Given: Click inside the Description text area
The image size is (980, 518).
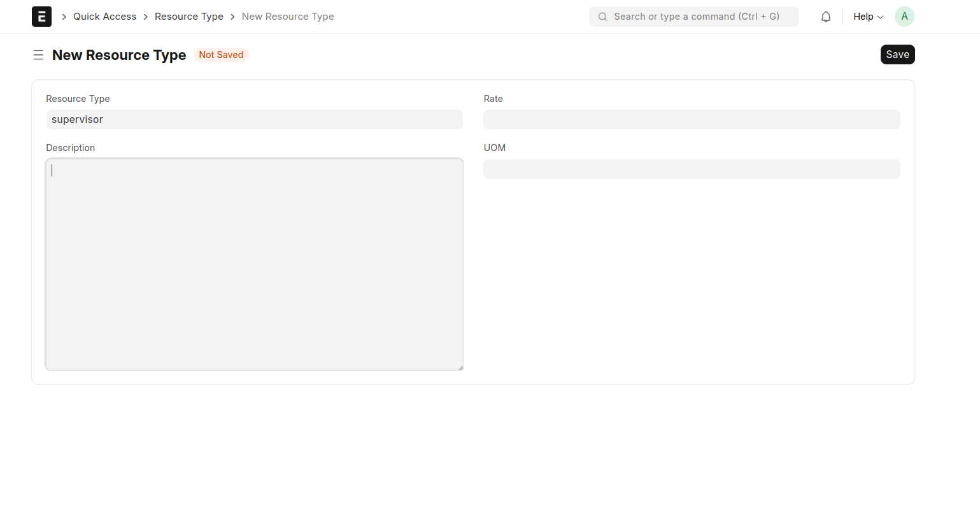Looking at the screenshot, I should coord(254,264).
